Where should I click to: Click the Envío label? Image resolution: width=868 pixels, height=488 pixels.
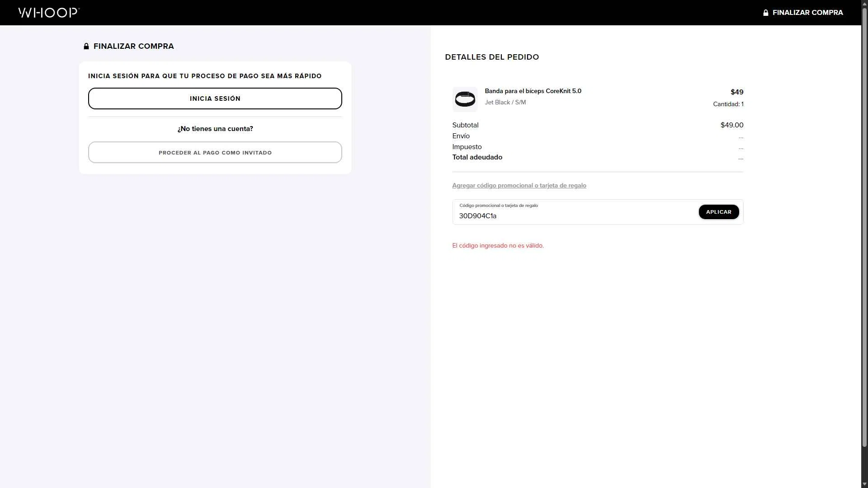click(x=461, y=136)
